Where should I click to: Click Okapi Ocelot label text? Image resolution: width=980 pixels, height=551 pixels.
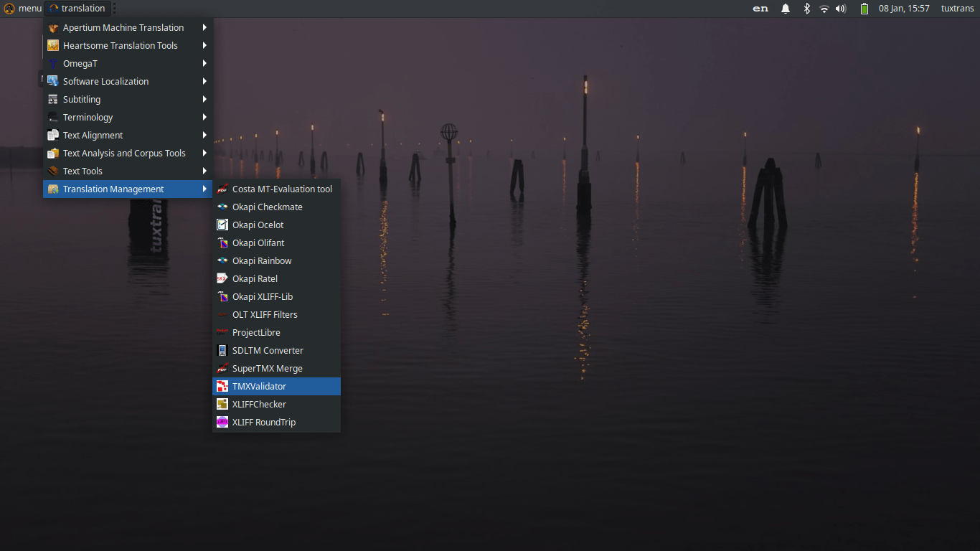258,225
